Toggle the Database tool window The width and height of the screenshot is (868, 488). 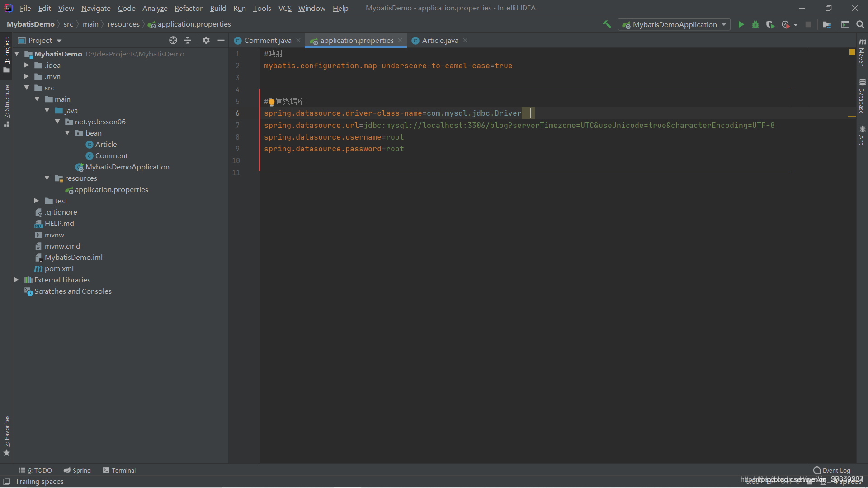coord(862,97)
